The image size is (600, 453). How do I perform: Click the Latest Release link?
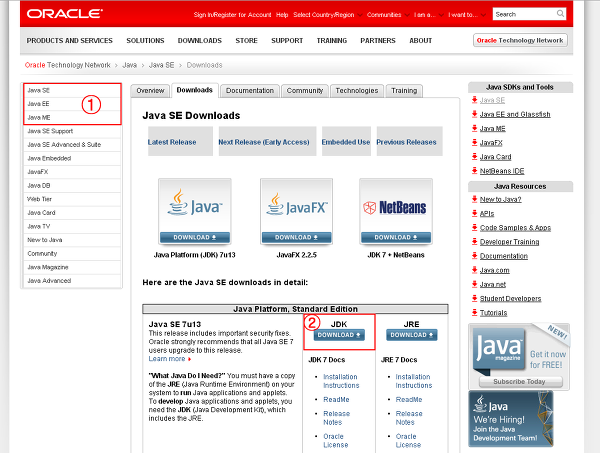172,142
